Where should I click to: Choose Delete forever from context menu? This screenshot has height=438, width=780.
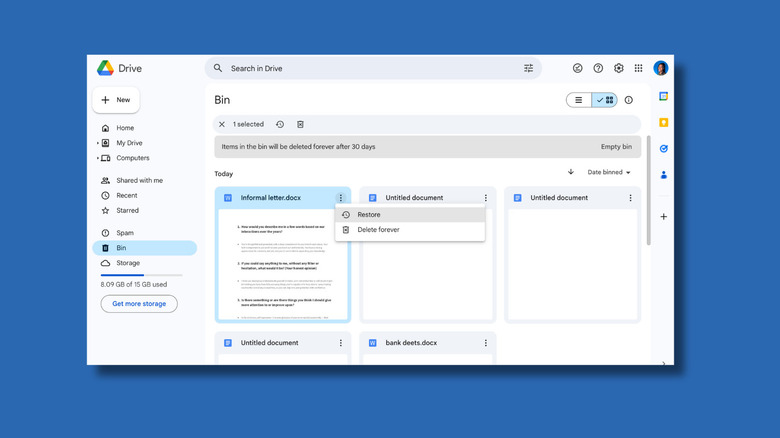point(378,230)
